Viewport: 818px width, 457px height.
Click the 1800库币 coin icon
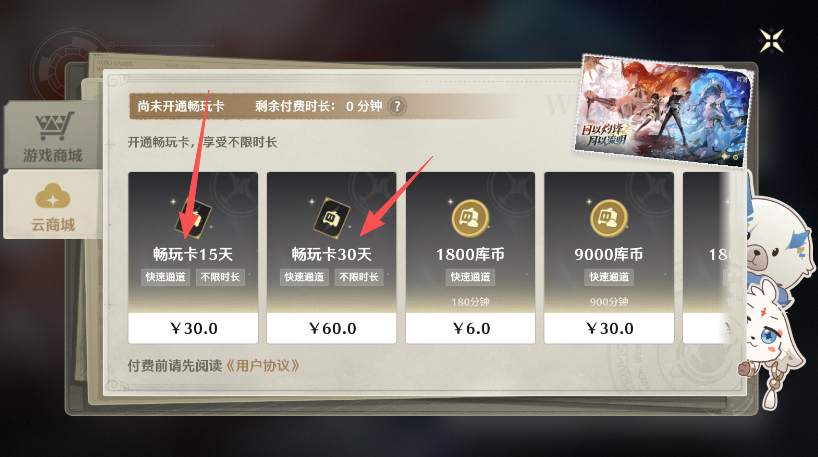(470, 217)
